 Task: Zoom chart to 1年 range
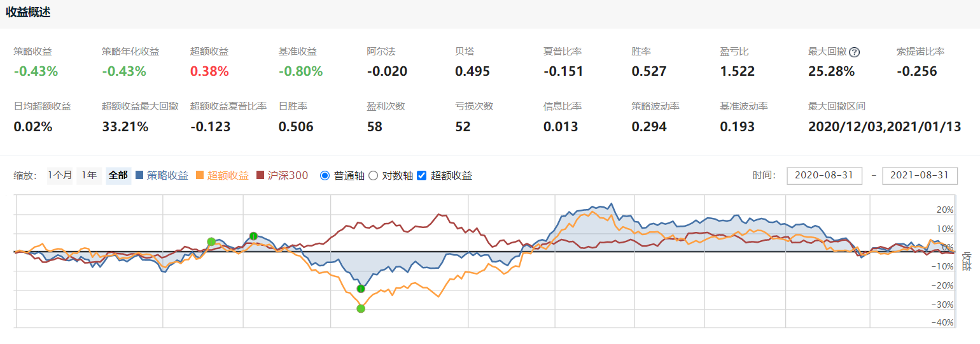tap(88, 175)
